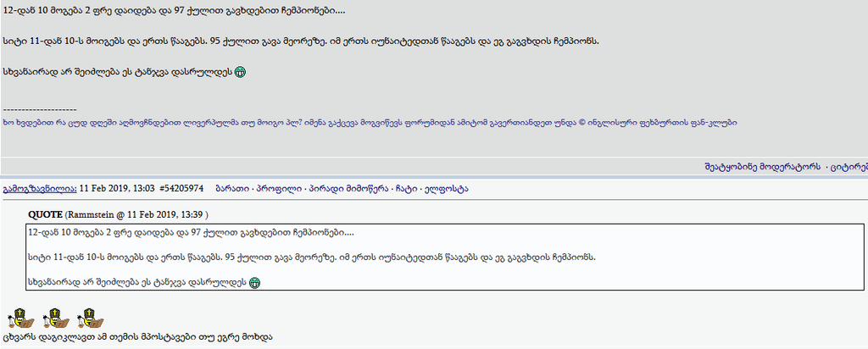Click the QUOTE label of the quoted post
Viewport: 868px width, 349px height.
tap(46, 214)
